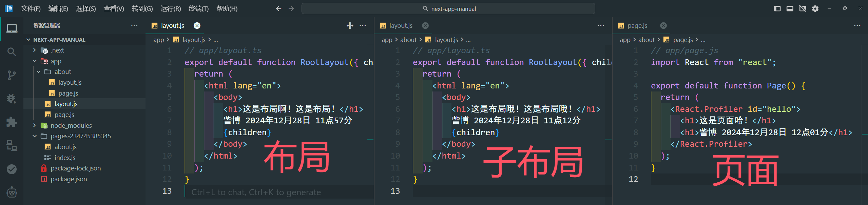The image size is (868, 205).
Task: Open Source Control view in activity bar
Action: pyautogui.click(x=12, y=75)
